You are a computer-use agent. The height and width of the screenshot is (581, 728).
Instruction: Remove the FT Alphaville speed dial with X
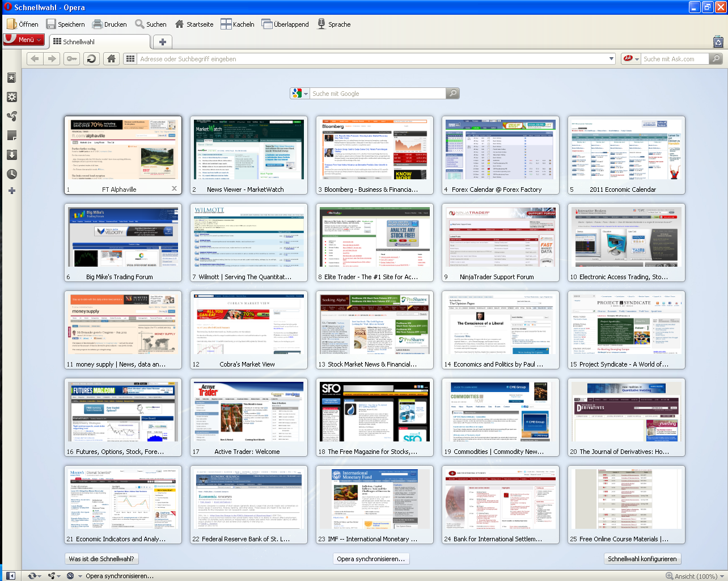pos(174,188)
